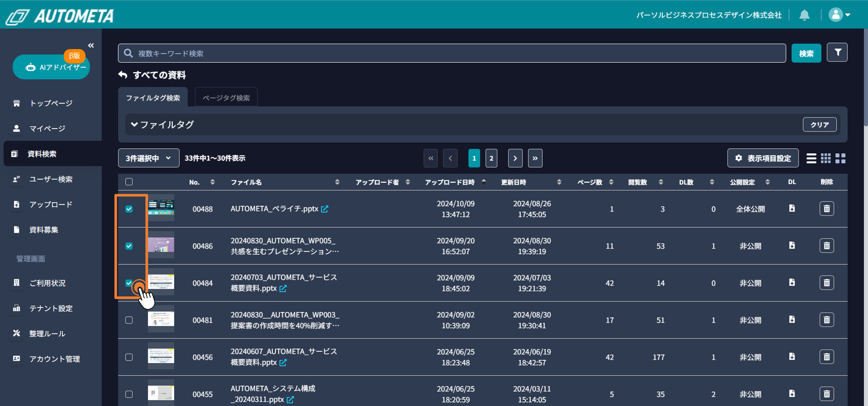Delete file 00486 with trash icon
Viewport: 868px width, 406px height.
pyautogui.click(x=826, y=246)
